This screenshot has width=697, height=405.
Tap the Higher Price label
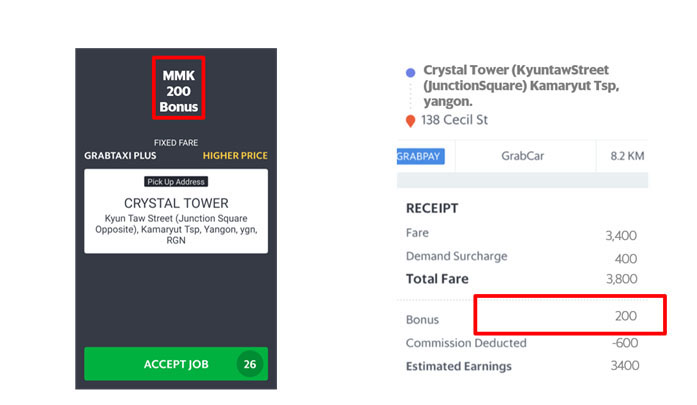tap(235, 156)
